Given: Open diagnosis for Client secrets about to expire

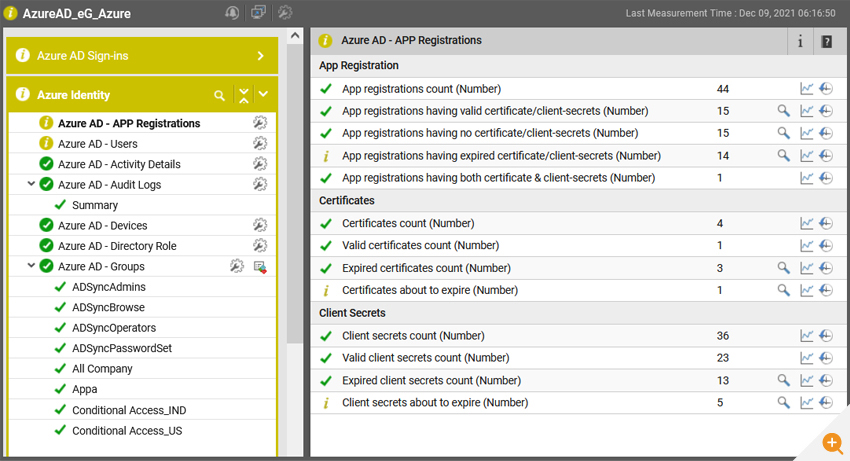Looking at the screenshot, I should click(x=783, y=402).
